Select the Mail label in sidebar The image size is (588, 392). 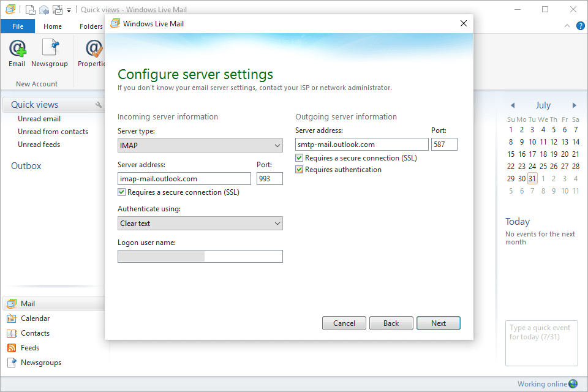(28, 303)
